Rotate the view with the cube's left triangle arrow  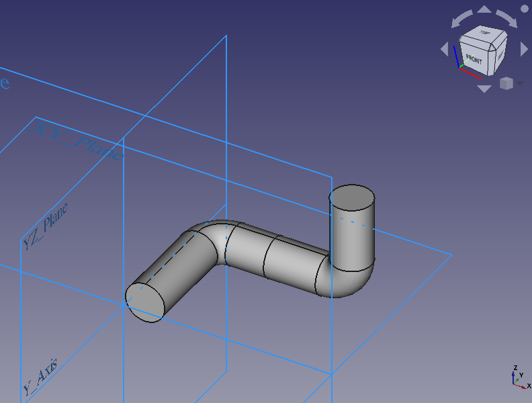445,49
